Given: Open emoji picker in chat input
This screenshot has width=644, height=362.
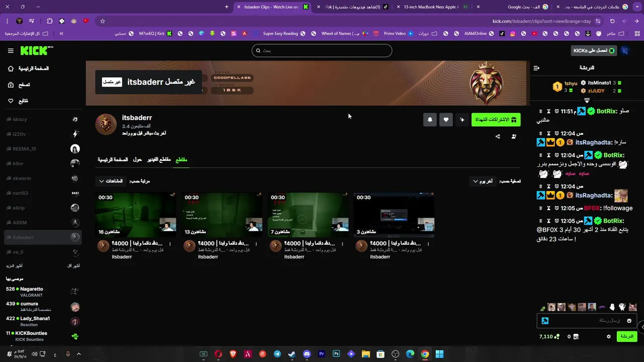Looking at the screenshot, I should tap(629, 320).
